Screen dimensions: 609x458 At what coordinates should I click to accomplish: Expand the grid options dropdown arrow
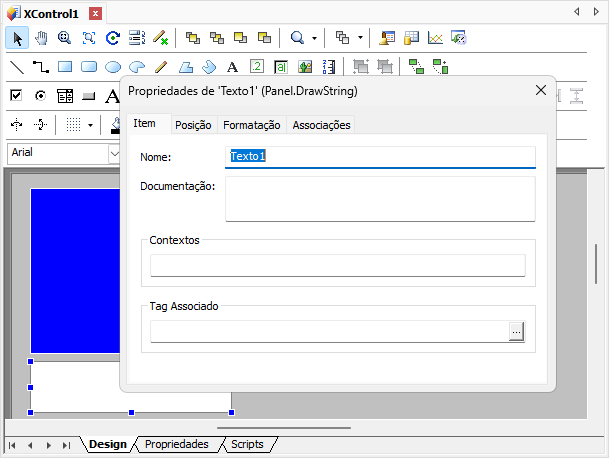coord(90,125)
